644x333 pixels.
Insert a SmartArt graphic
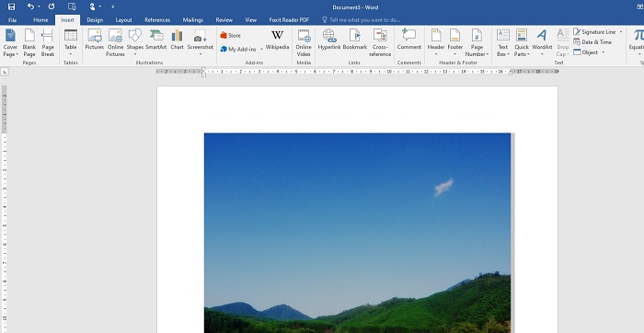[156, 40]
